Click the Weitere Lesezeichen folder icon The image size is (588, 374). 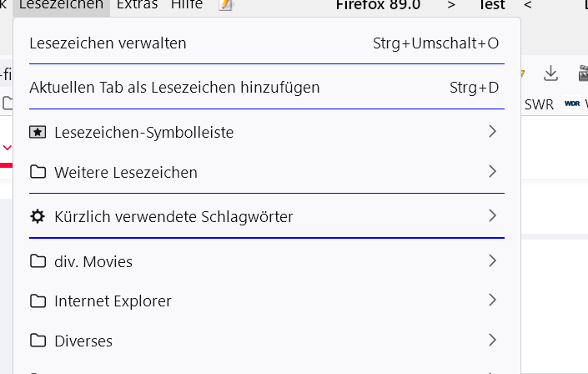37,173
